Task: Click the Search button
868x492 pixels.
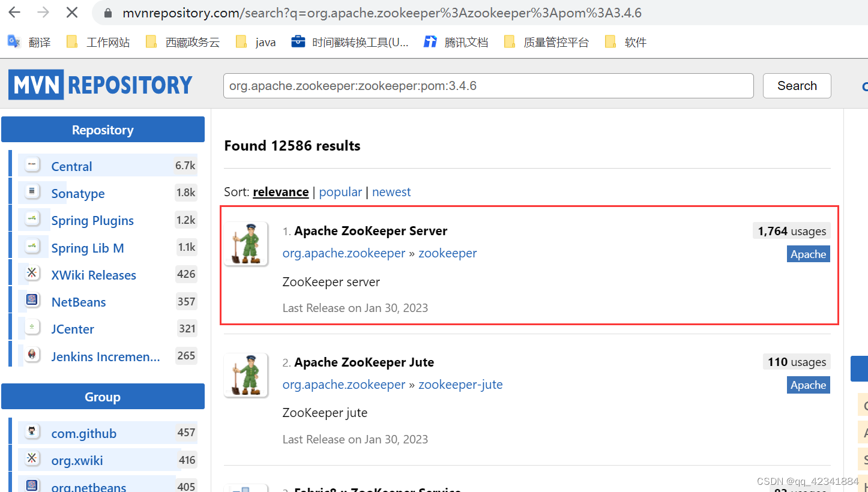Action: [797, 86]
